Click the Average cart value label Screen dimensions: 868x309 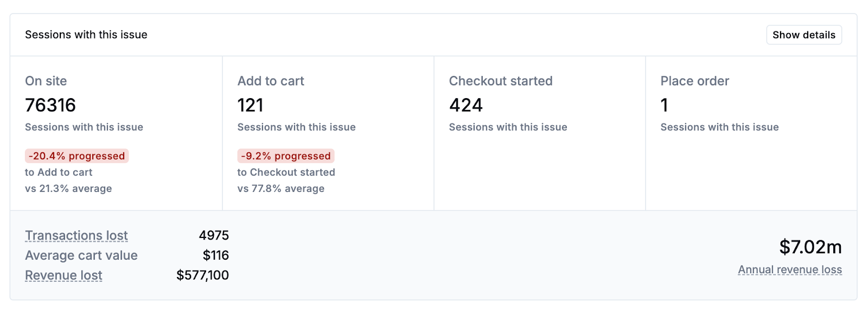pyautogui.click(x=81, y=255)
